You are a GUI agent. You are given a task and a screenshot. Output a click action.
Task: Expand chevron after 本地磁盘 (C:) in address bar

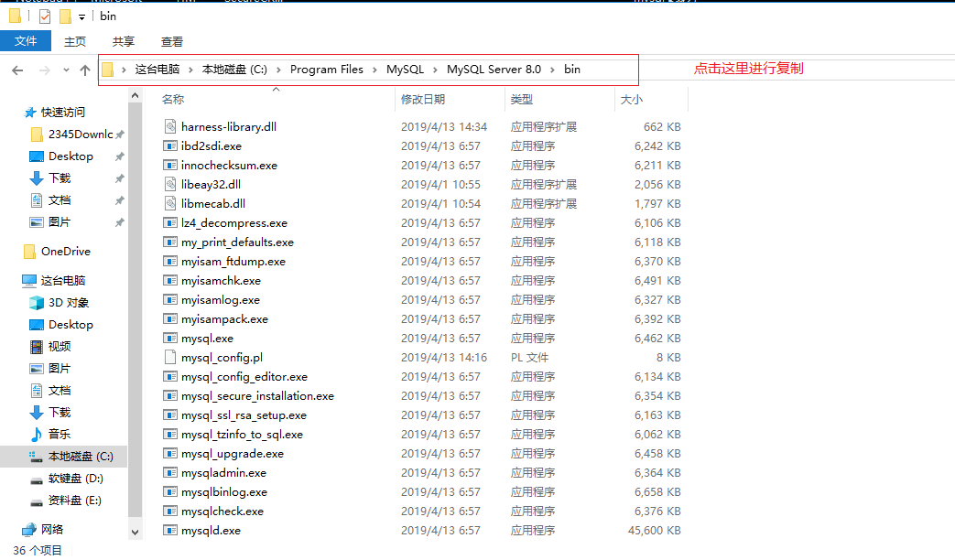click(x=278, y=70)
